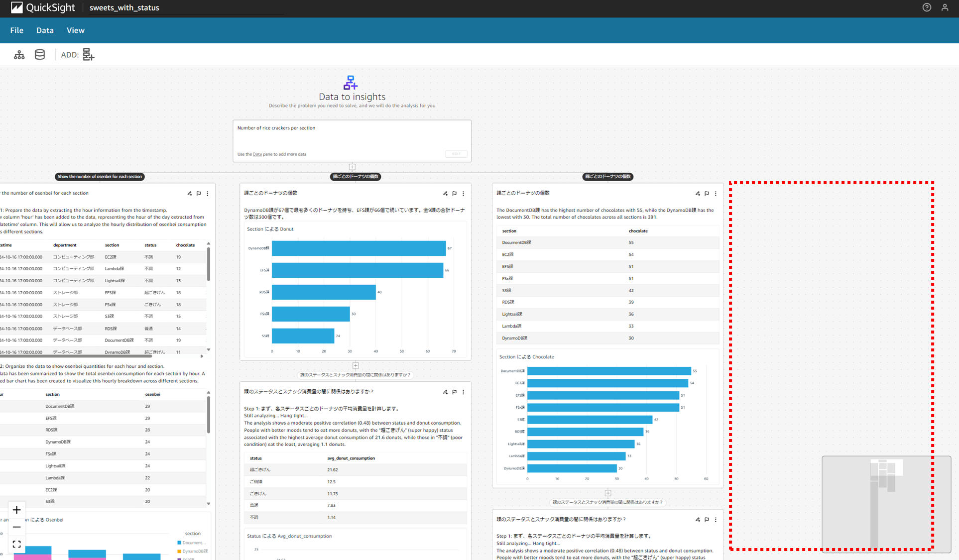Viewport: 959px width, 560px height.
Task: Click the plus icon under the prompt input box
Action: click(x=352, y=167)
